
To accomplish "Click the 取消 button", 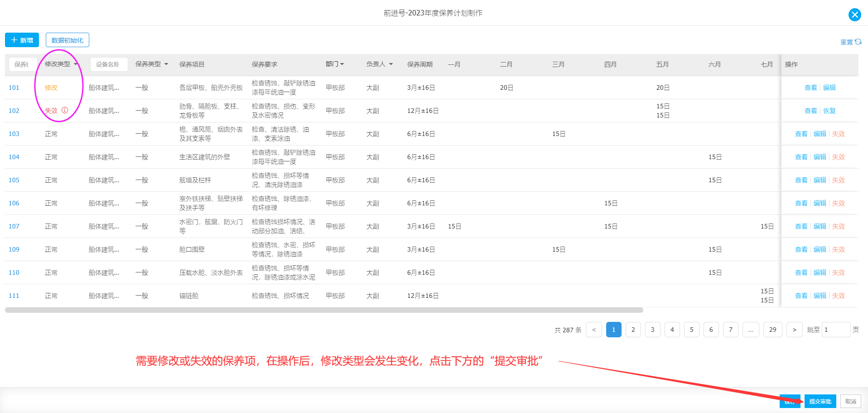I will coord(850,401).
